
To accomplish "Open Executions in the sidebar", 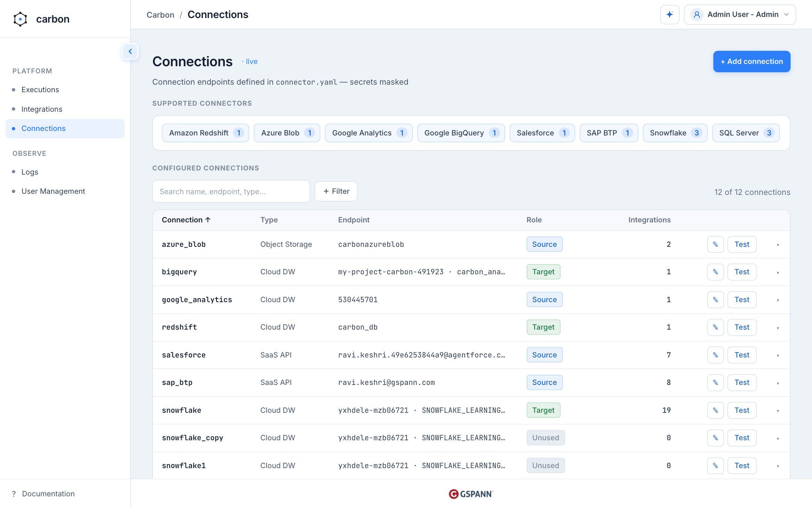I will click(x=65, y=90).
